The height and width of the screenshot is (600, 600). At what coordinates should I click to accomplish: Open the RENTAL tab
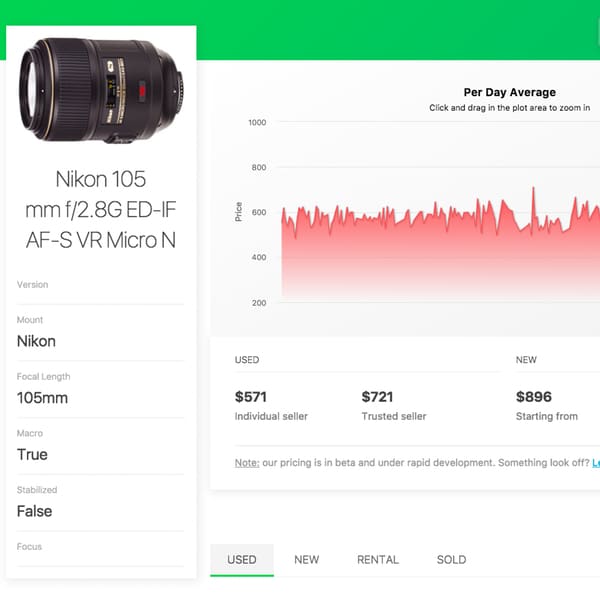pos(378,560)
